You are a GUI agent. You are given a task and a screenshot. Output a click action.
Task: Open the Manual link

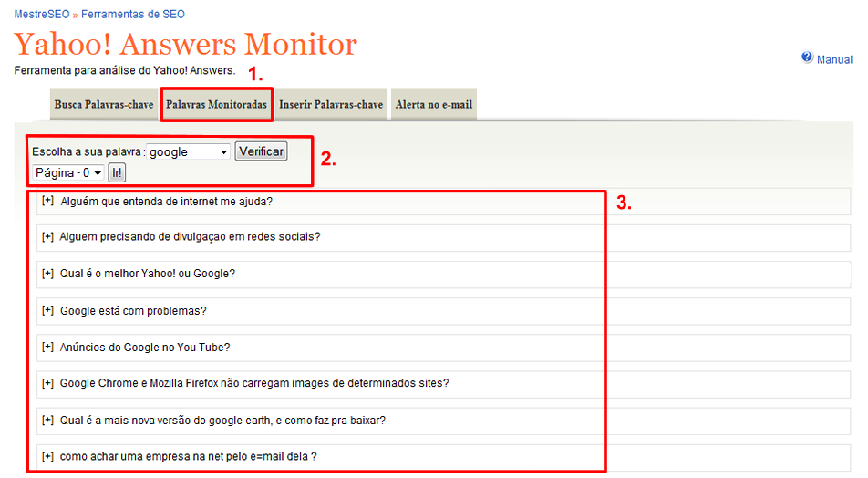tap(834, 59)
